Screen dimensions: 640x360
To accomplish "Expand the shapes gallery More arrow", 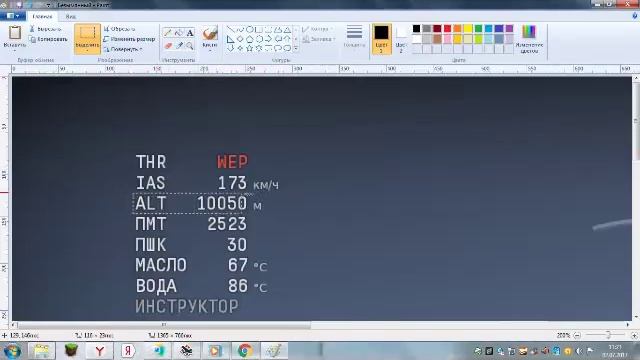I will point(296,49).
